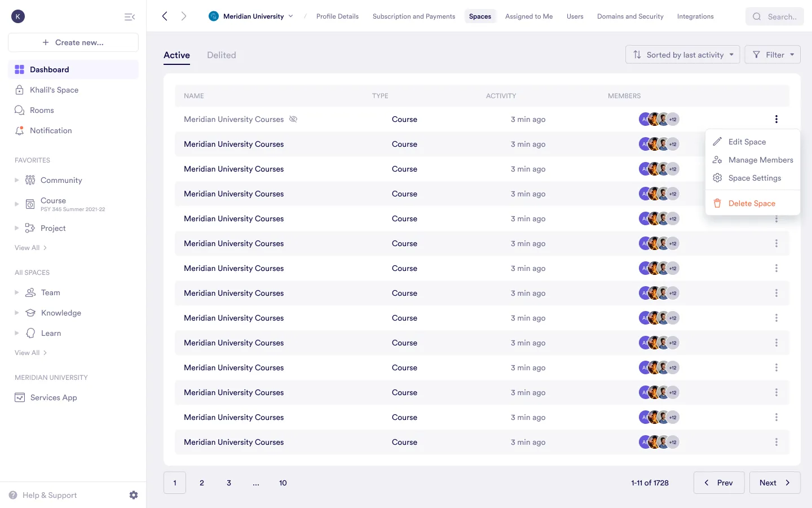Select the Edit Space pencil icon

(x=717, y=142)
